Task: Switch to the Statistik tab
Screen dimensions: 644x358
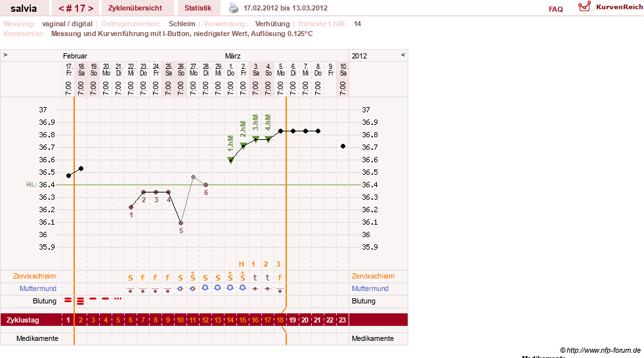Action: click(x=198, y=8)
